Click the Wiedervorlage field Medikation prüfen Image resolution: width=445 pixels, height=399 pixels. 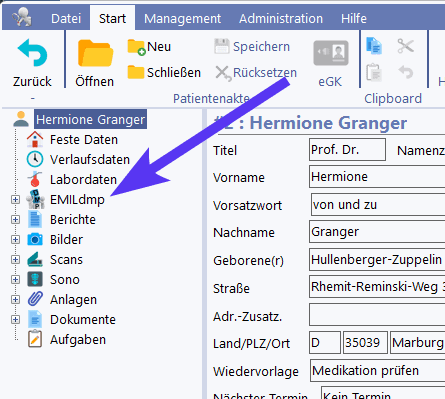pos(378,370)
